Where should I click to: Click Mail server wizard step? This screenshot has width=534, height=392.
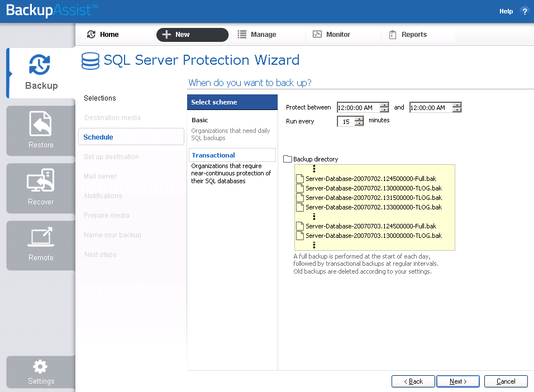pyautogui.click(x=101, y=176)
